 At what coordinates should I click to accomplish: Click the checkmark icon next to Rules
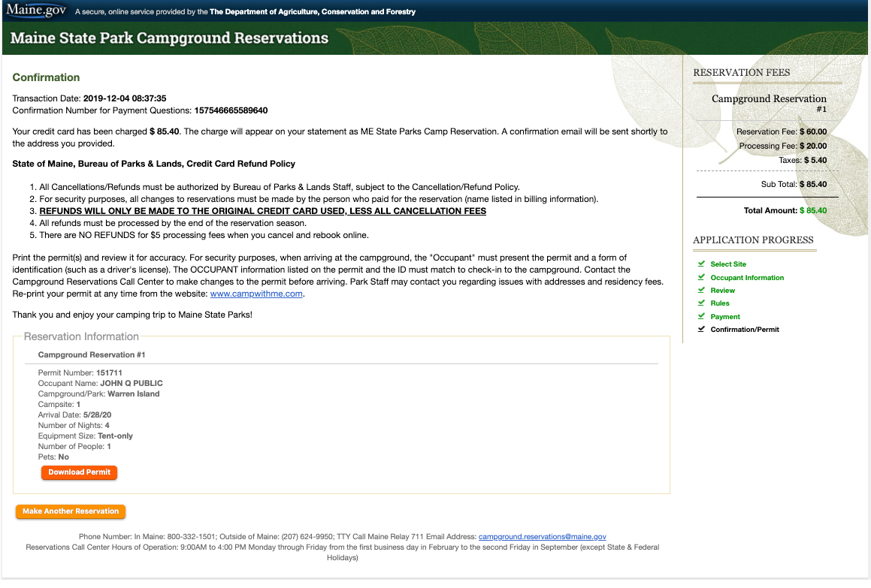tap(701, 303)
